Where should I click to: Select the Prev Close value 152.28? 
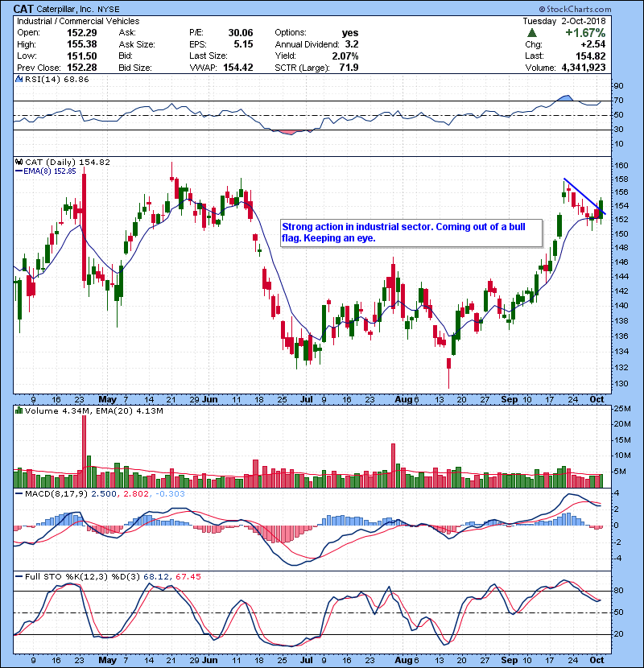[x=82, y=68]
